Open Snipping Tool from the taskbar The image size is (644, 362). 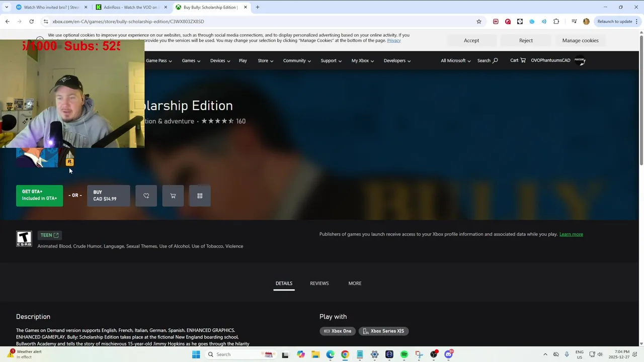coord(419,354)
